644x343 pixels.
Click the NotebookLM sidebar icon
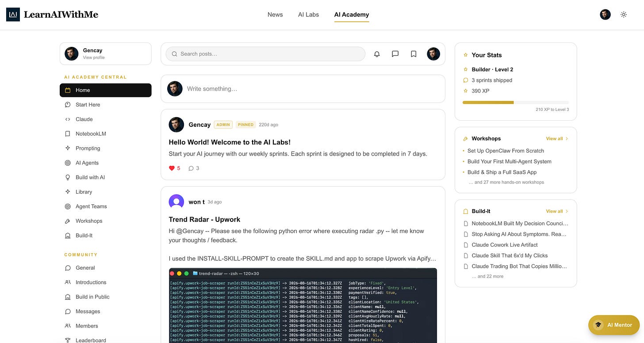coord(68,134)
